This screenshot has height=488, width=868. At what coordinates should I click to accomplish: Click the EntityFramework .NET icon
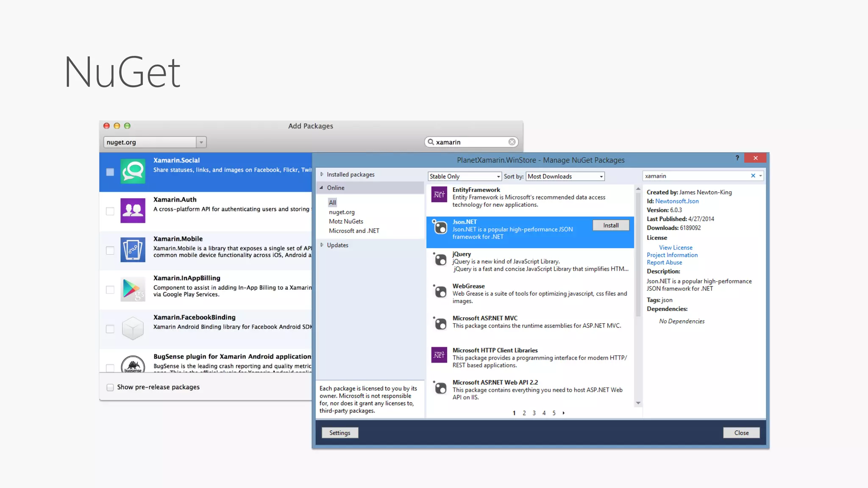(439, 195)
